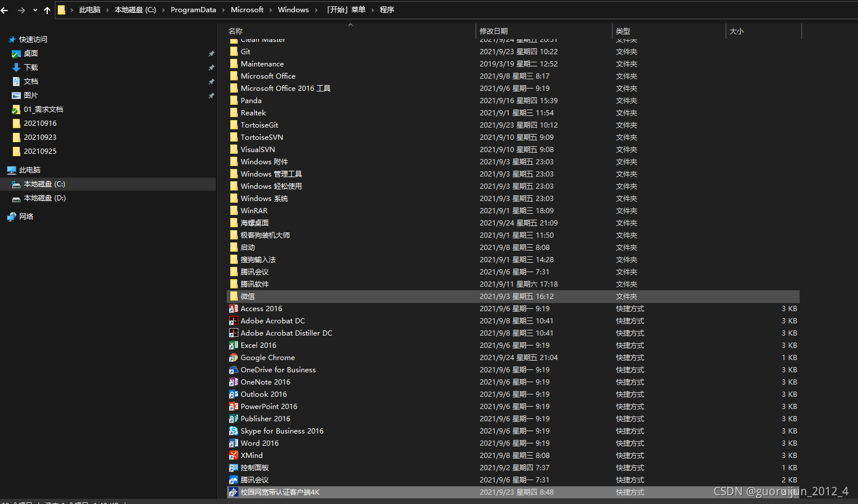
Task: Select the Adobe Acrobat DC shortcut icon
Action: (x=233, y=321)
